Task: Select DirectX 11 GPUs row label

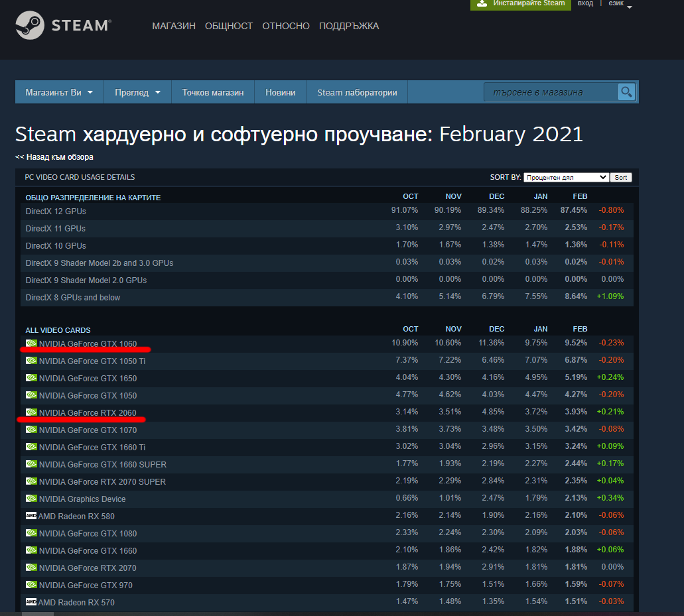Action: (56, 229)
